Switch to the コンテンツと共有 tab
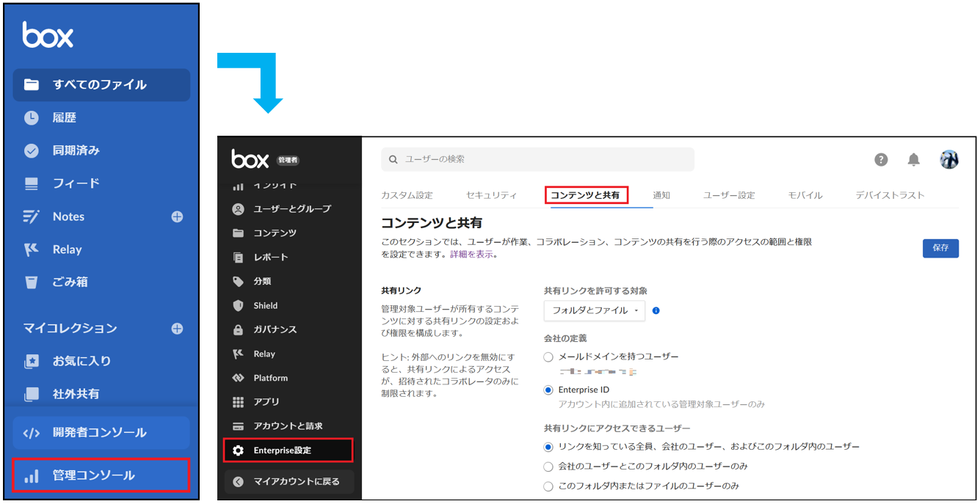The height and width of the screenshot is (504, 980). pyautogui.click(x=585, y=195)
